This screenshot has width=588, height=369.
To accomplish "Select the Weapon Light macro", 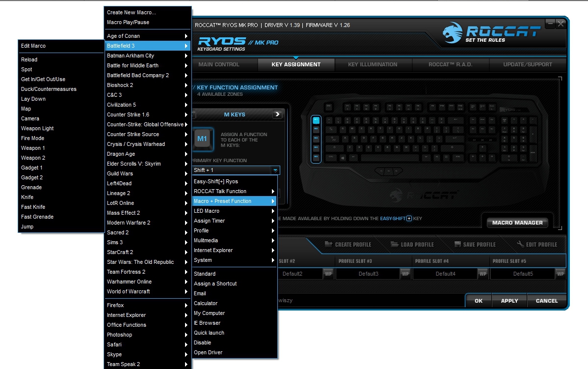I will (61, 128).
